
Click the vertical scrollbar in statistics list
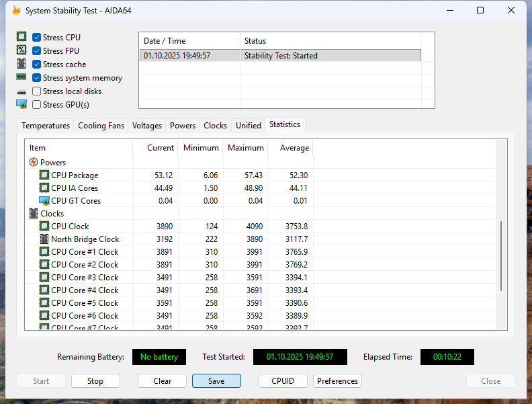point(501,256)
